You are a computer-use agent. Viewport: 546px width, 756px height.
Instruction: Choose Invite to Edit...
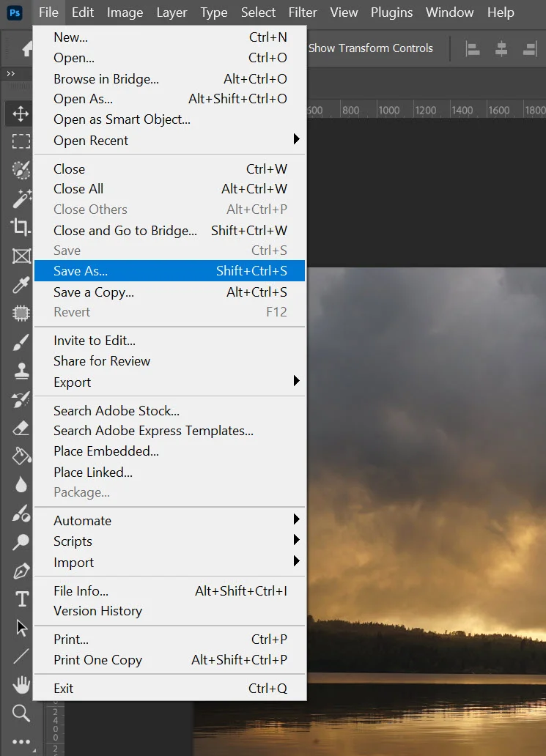pos(169,341)
